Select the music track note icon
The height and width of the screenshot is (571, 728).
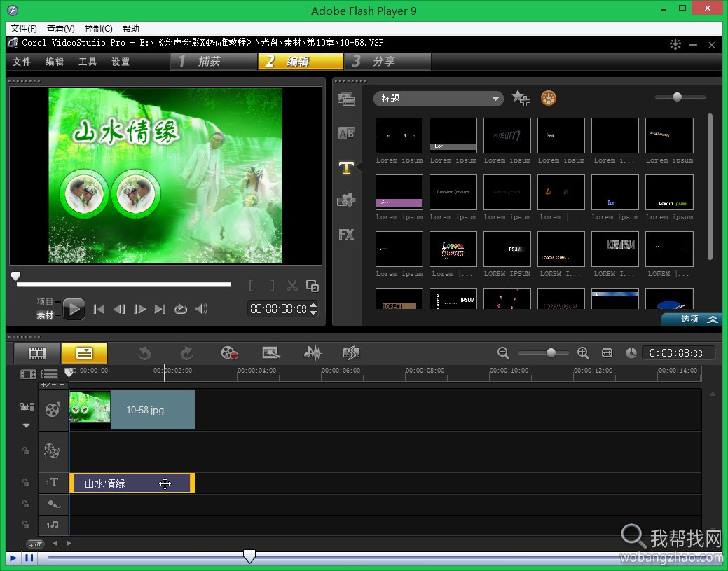click(x=52, y=525)
